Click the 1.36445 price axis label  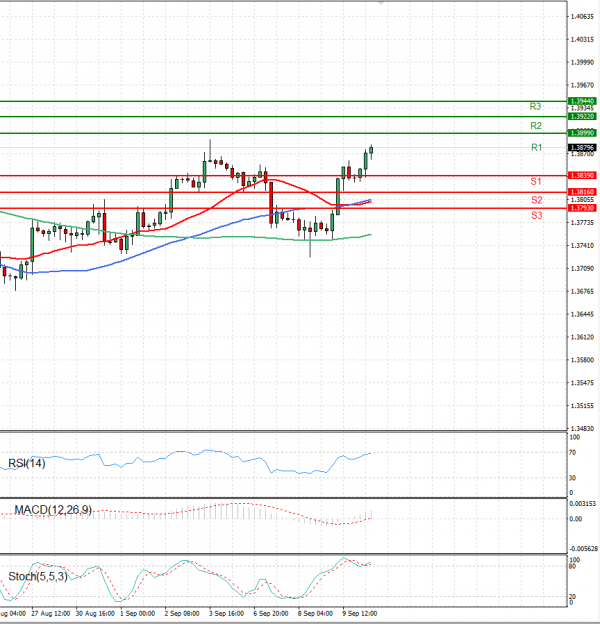coord(582,314)
